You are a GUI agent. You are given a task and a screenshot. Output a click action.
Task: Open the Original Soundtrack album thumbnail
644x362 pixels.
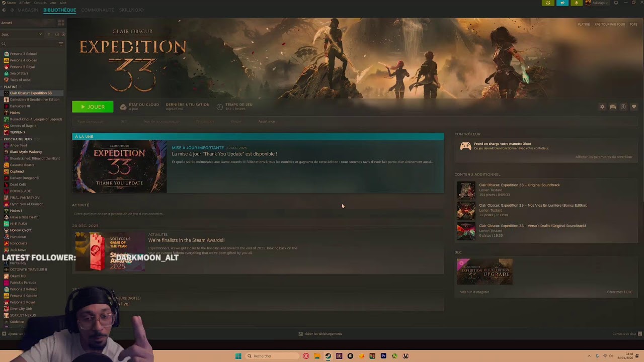(x=465, y=190)
